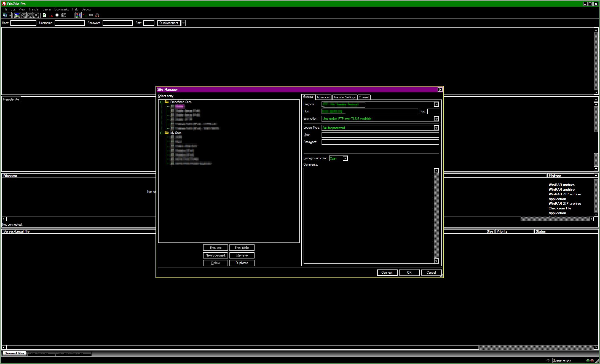
Task: Click Cancel in Site Manager
Action: click(431, 273)
